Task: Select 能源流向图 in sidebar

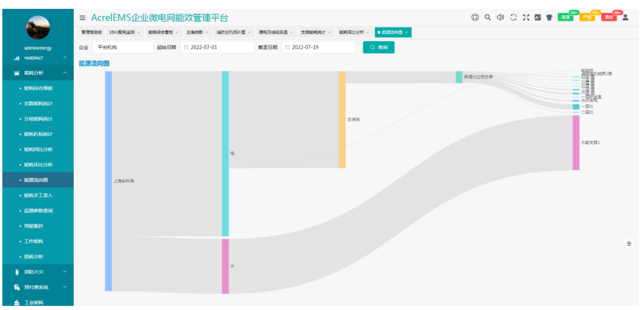Action: 38,180
